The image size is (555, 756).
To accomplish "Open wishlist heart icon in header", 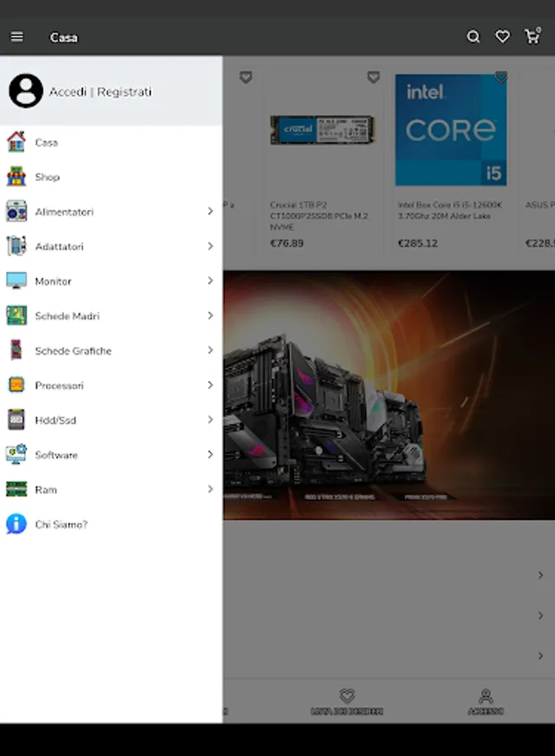I will (x=502, y=37).
